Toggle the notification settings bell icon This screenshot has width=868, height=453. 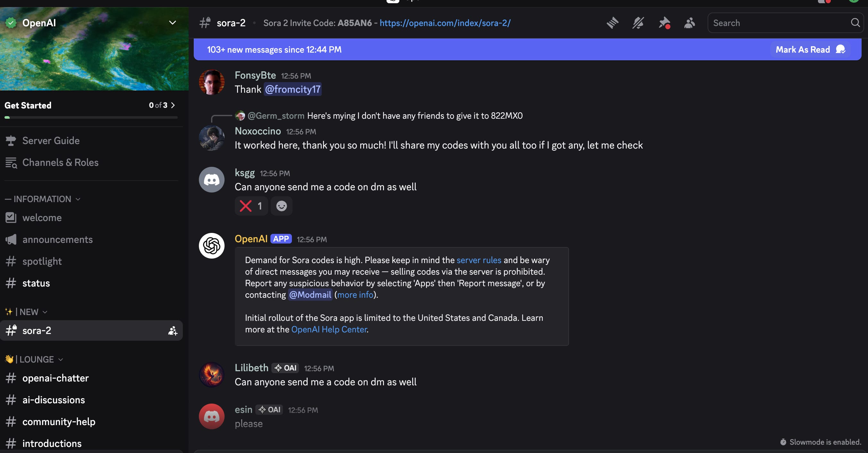(638, 23)
